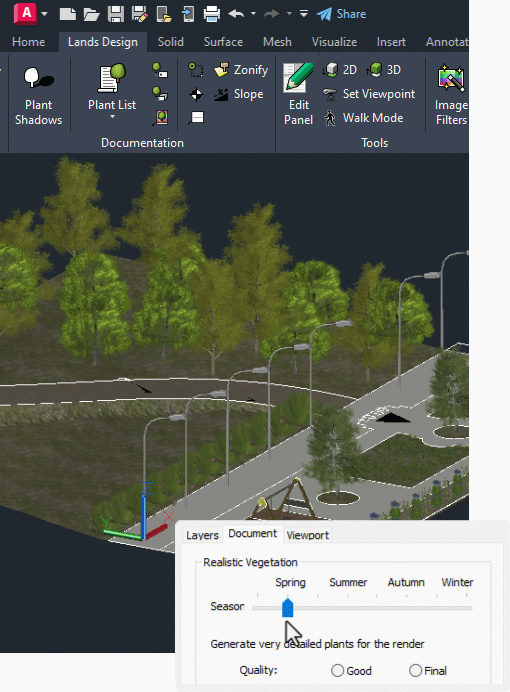Open Image Filters tool

[451, 95]
